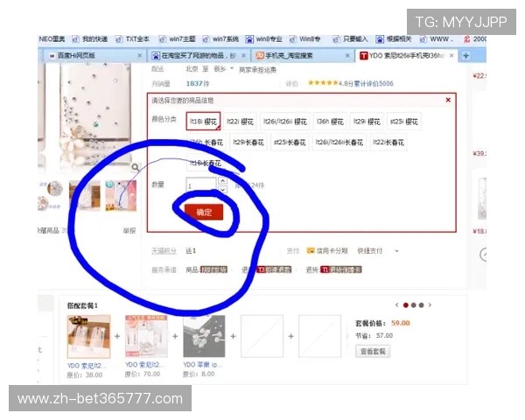Open the TXT全本 bookmark
The height and width of the screenshot is (420, 525).
click(x=133, y=39)
